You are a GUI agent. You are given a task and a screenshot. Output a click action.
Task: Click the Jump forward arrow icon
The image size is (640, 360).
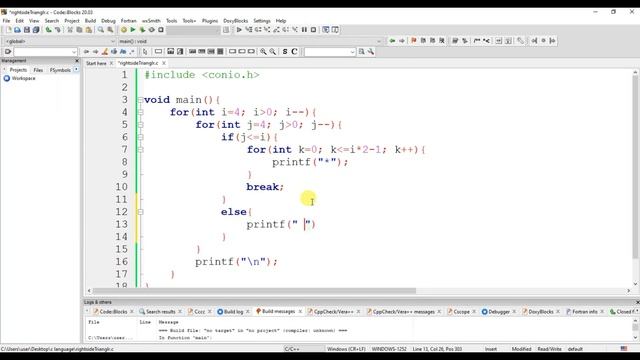(x=402, y=41)
